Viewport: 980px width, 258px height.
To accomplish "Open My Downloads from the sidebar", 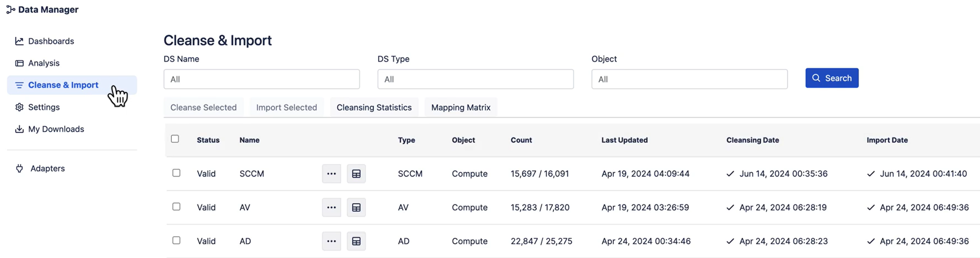I will coord(55,129).
